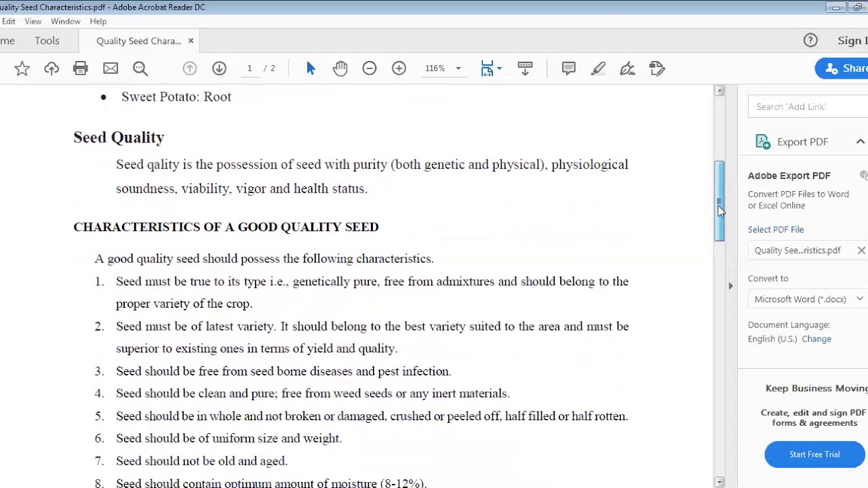Print the document with the printer icon
This screenshot has width=868, height=488.
(x=81, y=68)
